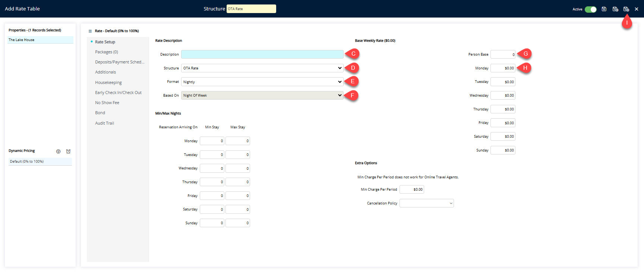The image size is (644, 272).
Task: Open the Structure dropdown showing OTA Rate
Action: pyautogui.click(x=262, y=68)
